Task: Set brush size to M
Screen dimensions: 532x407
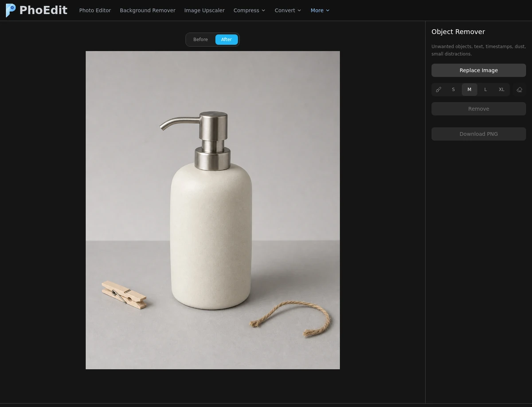Action: (469, 90)
